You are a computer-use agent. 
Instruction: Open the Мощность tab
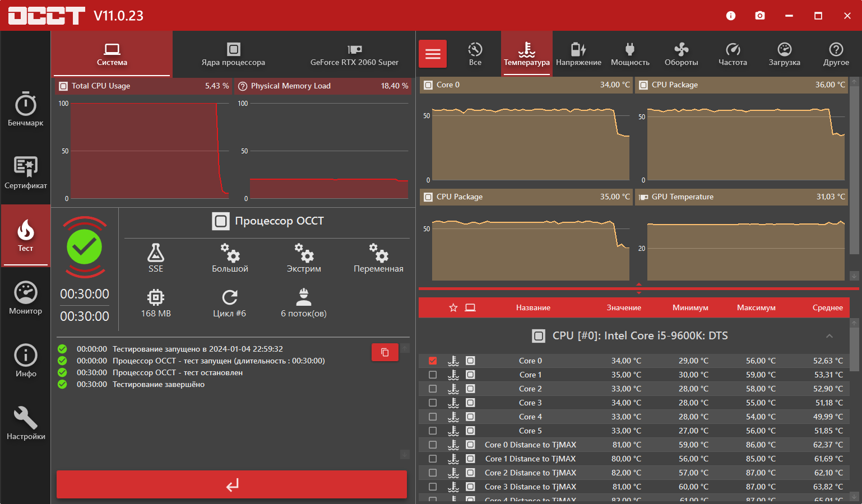(630, 54)
